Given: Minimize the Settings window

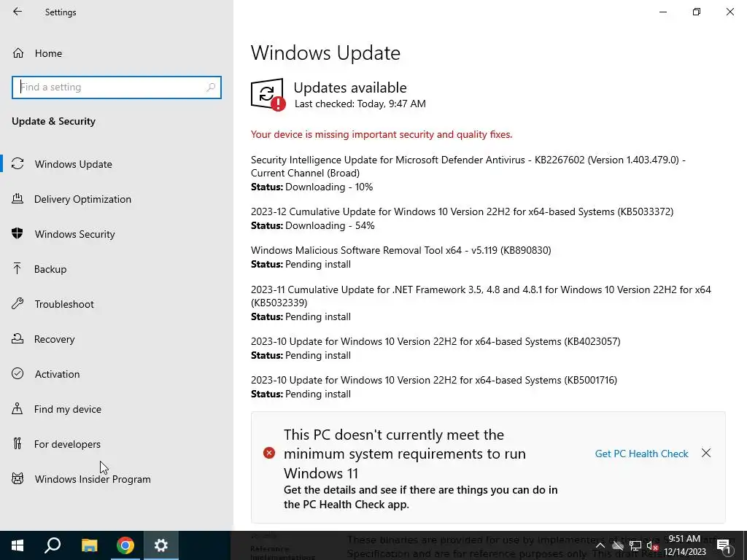Looking at the screenshot, I should [662, 12].
